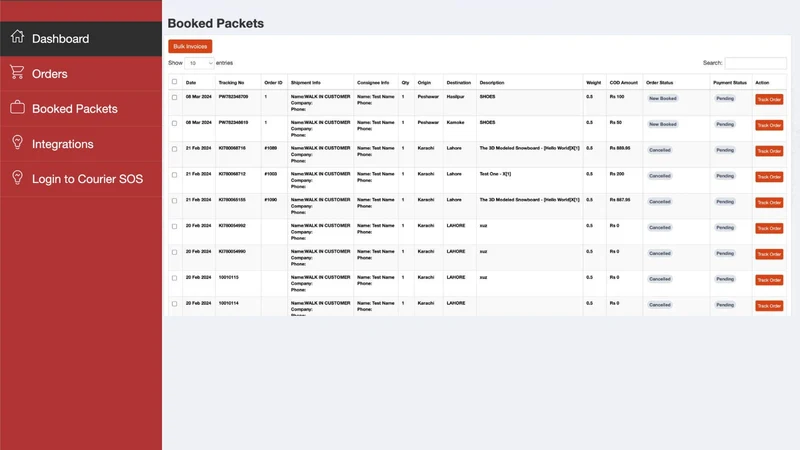Track Order for tracking 10010115

click(769, 280)
